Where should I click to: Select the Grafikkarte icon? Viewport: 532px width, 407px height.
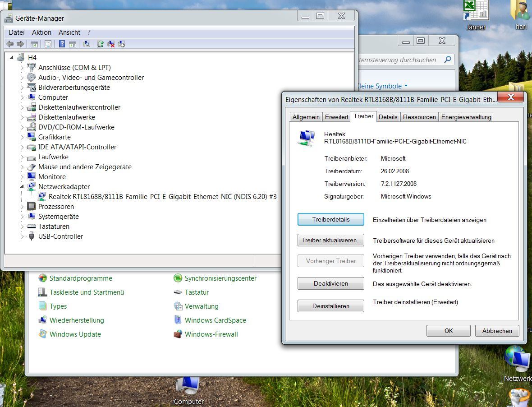[x=32, y=136]
